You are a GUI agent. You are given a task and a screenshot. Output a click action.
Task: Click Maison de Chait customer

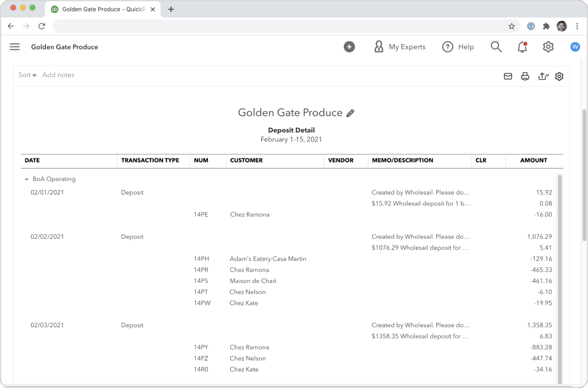253,281
